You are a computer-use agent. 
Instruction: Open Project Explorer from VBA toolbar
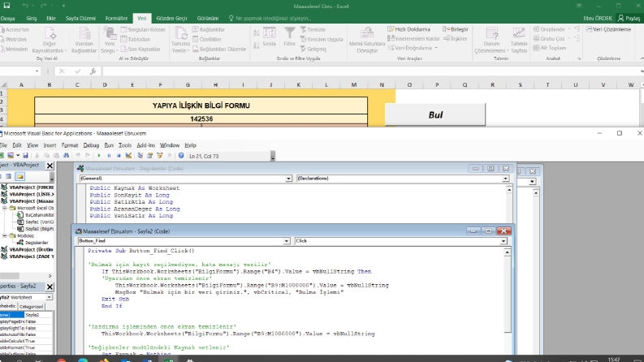(x=140, y=156)
